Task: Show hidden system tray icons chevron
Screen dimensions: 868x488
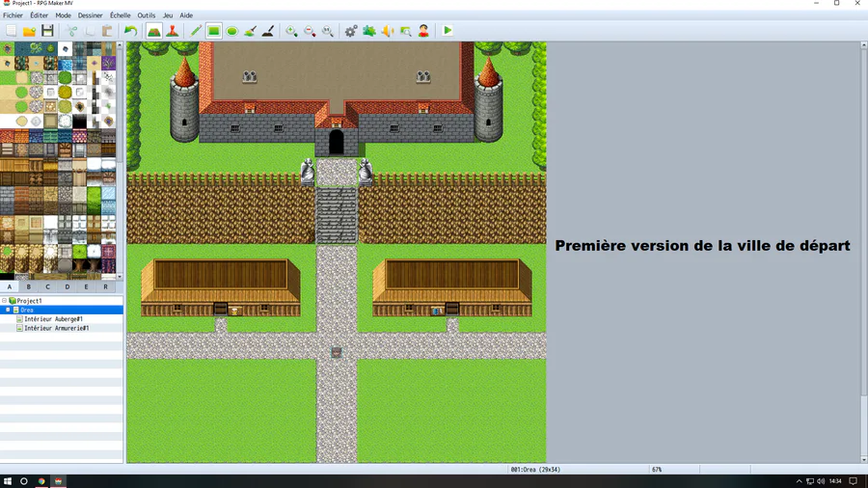Action: click(799, 481)
